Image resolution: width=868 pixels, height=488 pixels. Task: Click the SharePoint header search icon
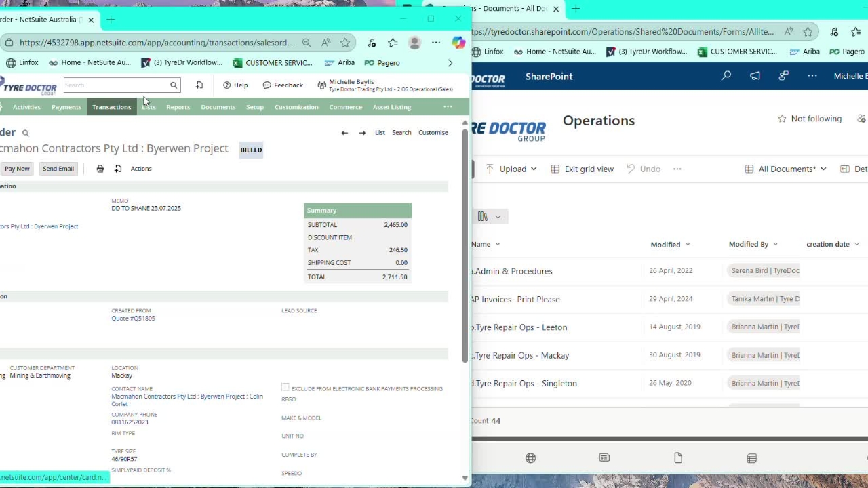pyautogui.click(x=726, y=76)
